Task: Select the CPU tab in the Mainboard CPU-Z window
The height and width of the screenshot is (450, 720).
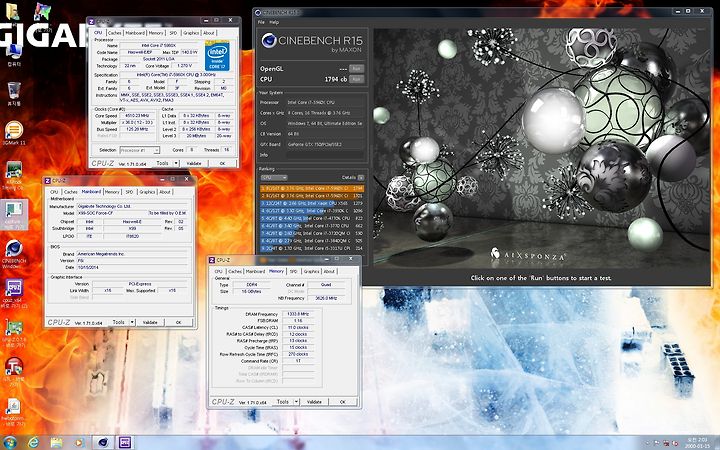Action: (x=54, y=192)
